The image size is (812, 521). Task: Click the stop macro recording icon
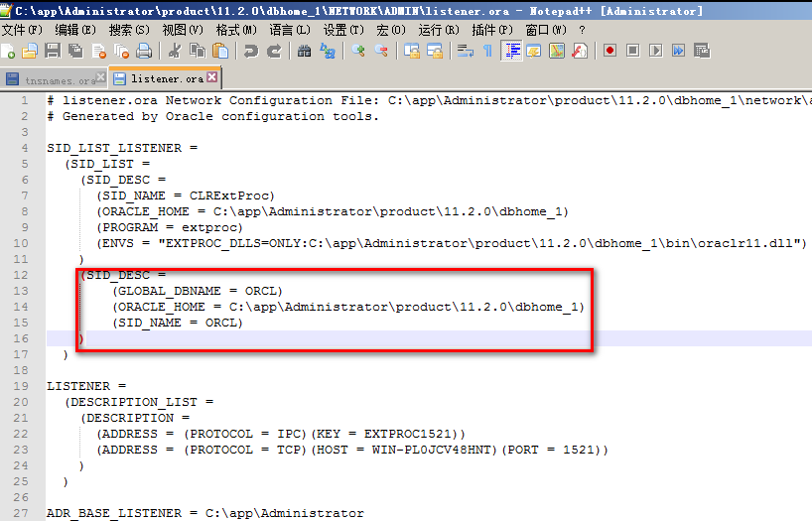pyautogui.click(x=632, y=51)
